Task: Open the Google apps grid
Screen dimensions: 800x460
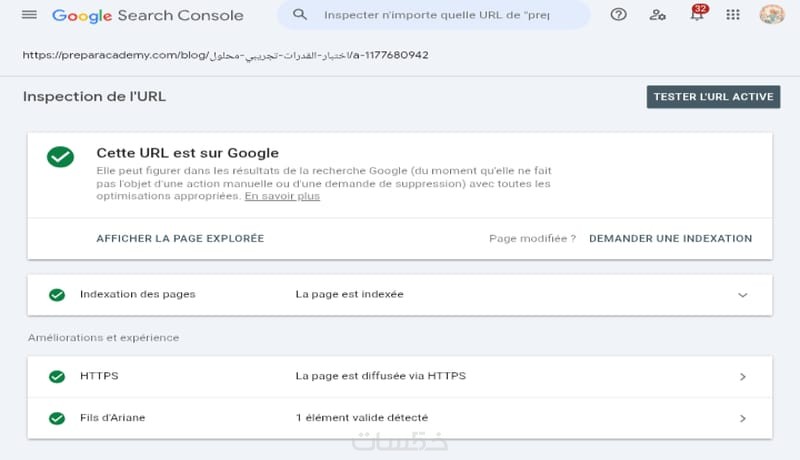Action: (733, 16)
